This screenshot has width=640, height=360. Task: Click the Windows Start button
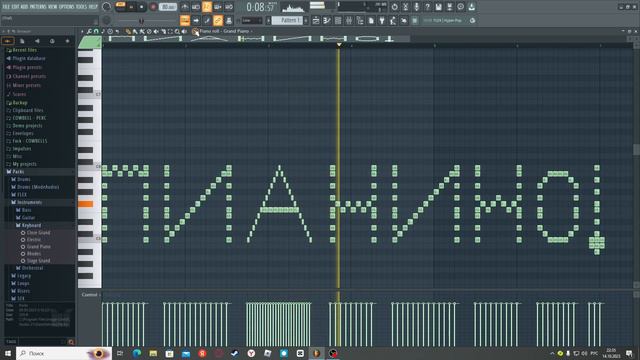pos(8,353)
